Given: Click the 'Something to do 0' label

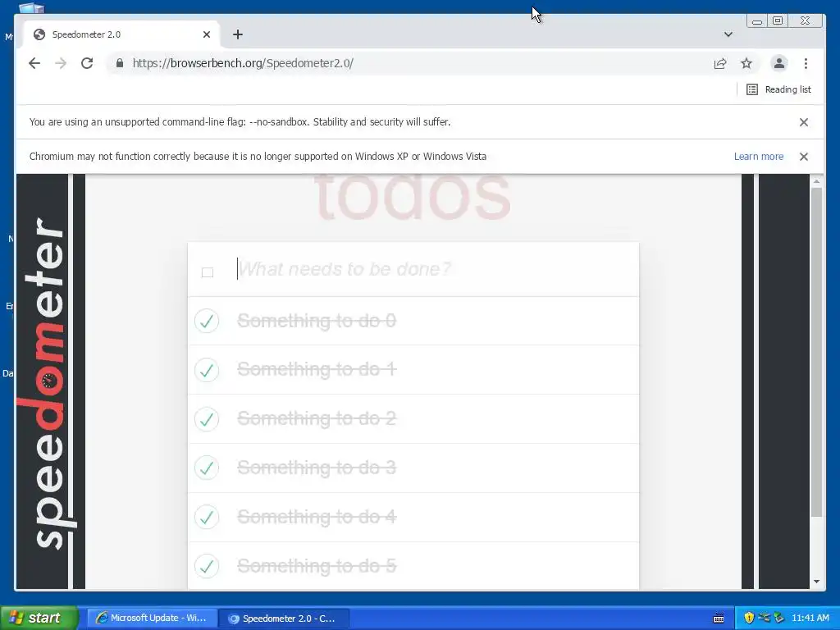Looking at the screenshot, I should 317,321.
